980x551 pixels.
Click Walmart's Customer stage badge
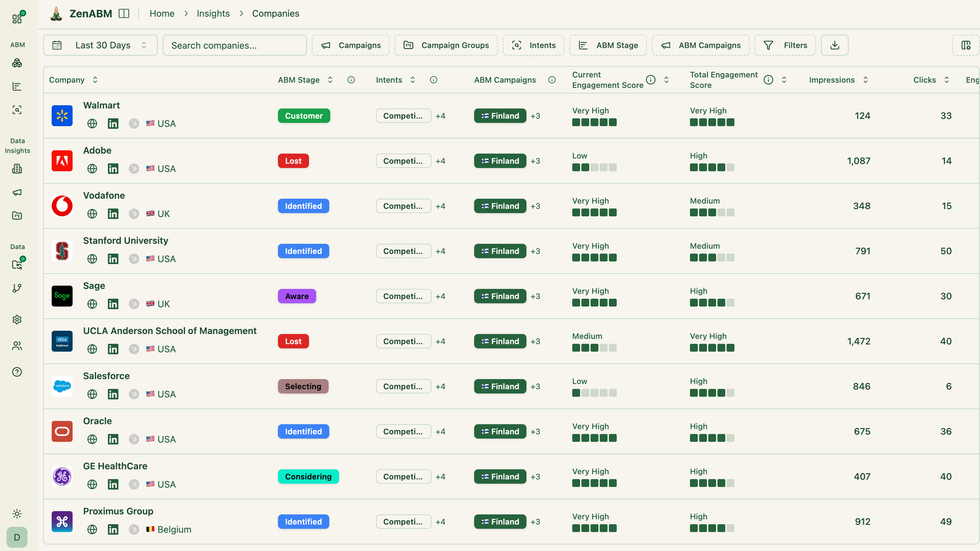[x=304, y=116]
